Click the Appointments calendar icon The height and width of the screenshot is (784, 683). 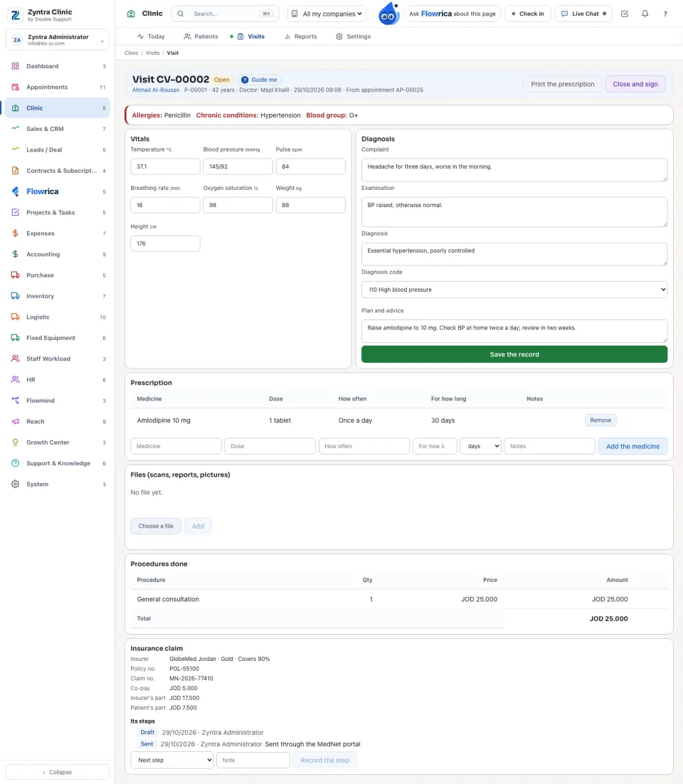pyautogui.click(x=16, y=87)
